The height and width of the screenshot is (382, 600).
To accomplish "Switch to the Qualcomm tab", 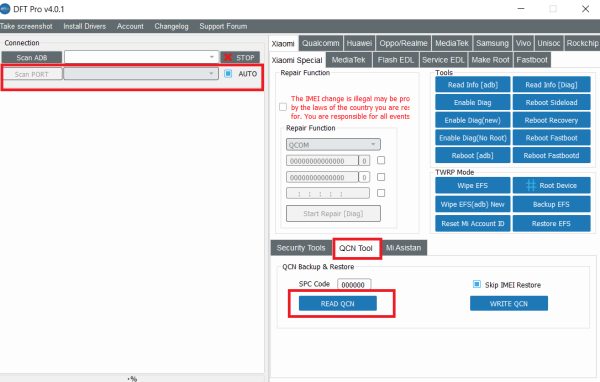I will click(x=321, y=43).
